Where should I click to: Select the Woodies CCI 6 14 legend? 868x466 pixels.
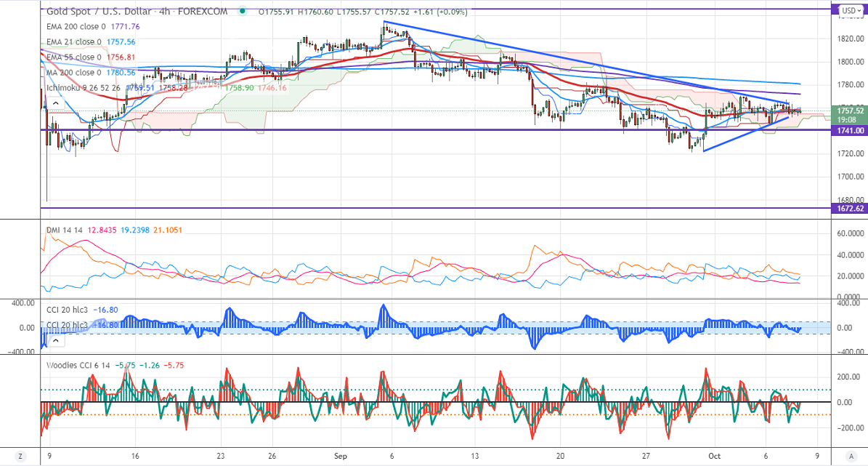(78, 365)
